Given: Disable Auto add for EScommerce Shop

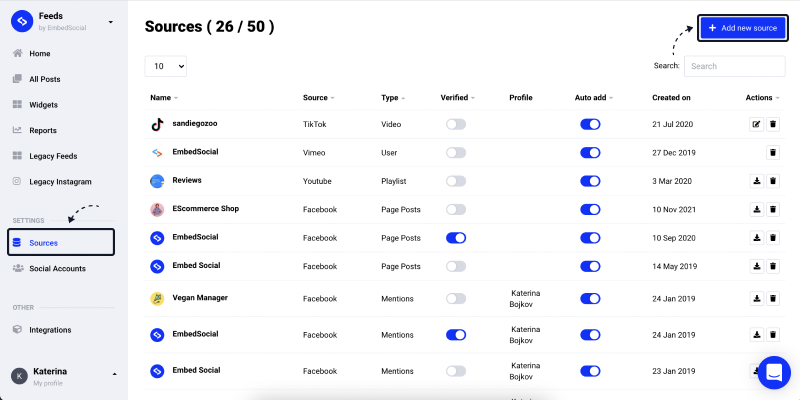Looking at the screenshot, I should 590,209.
